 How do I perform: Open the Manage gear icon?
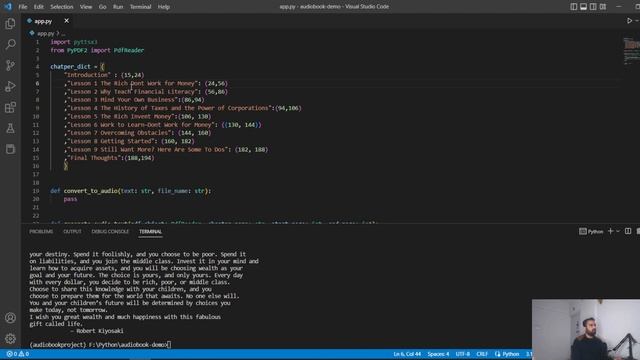click(10, 338)
